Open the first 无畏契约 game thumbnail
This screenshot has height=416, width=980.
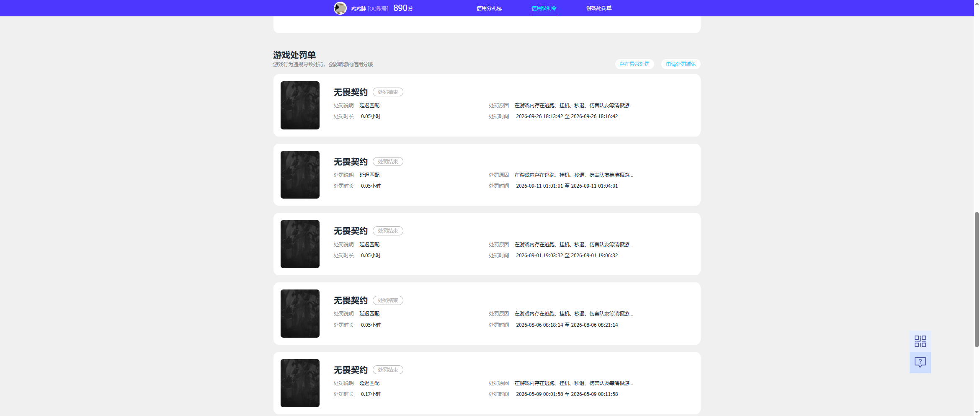tap(300, 105)
